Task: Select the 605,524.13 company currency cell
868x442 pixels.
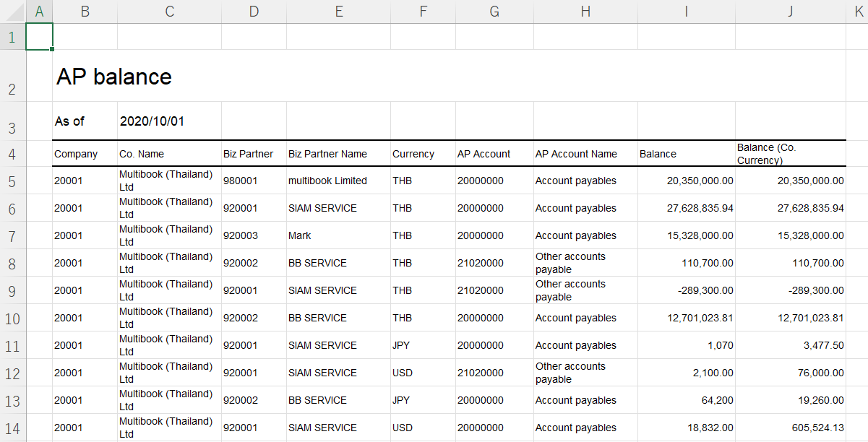Action: 791,428
